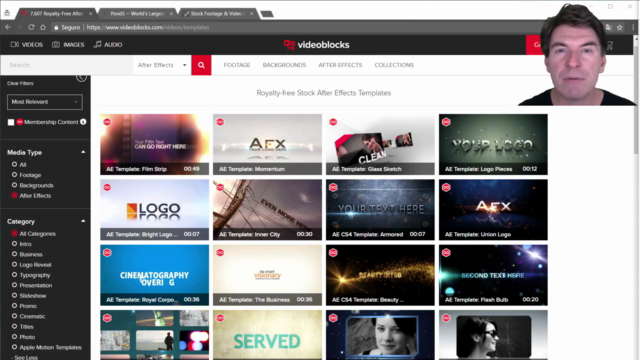
Task: Open the COLLECTIONS tab
Action: pos(394,65)
